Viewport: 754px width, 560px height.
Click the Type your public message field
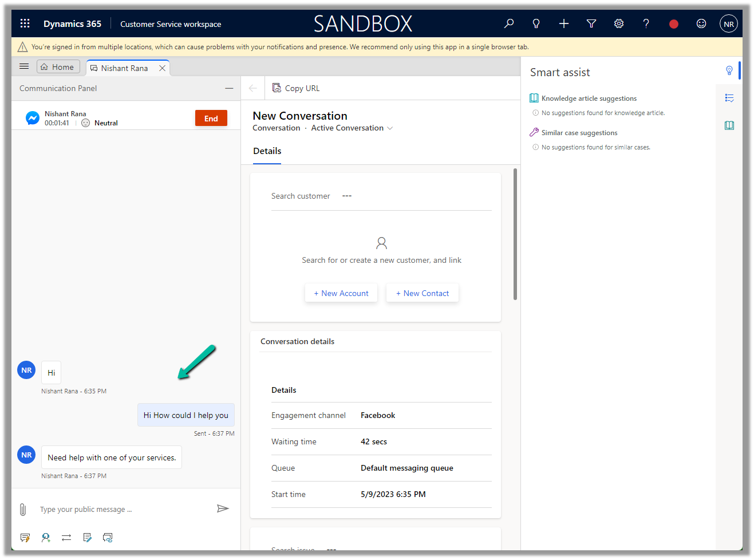pyautogui.click(x=123, y=509)
